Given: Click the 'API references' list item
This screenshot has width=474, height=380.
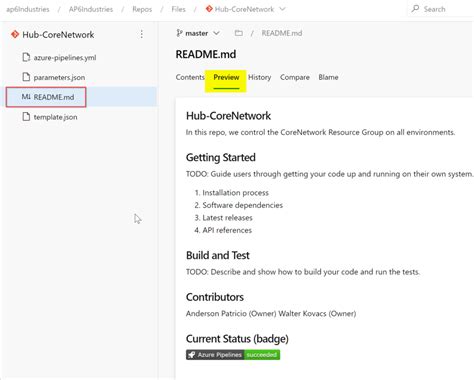Looking at the screenshot, I should tap(227, 230).
